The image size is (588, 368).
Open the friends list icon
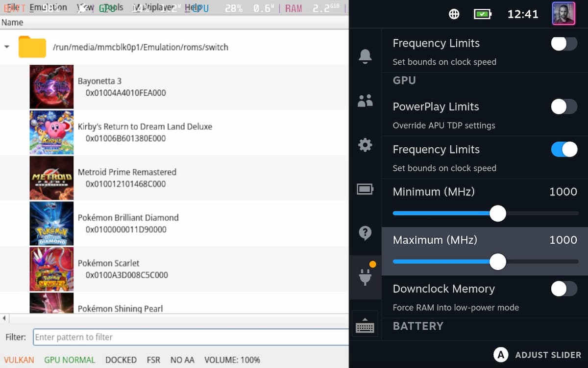(x=365, y=101)
